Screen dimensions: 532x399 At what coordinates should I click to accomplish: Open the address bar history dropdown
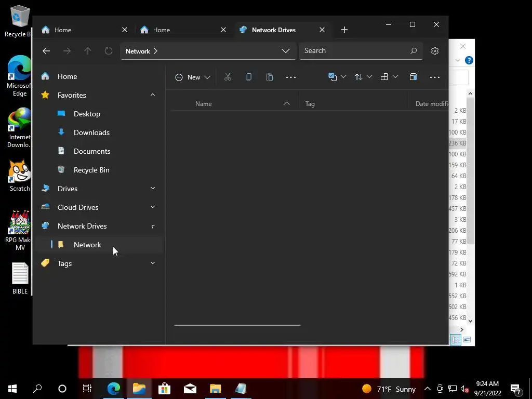coord(286,51)
